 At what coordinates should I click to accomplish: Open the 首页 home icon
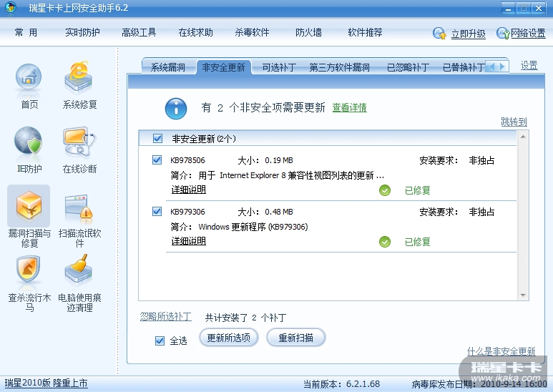[x=29, y=79]
